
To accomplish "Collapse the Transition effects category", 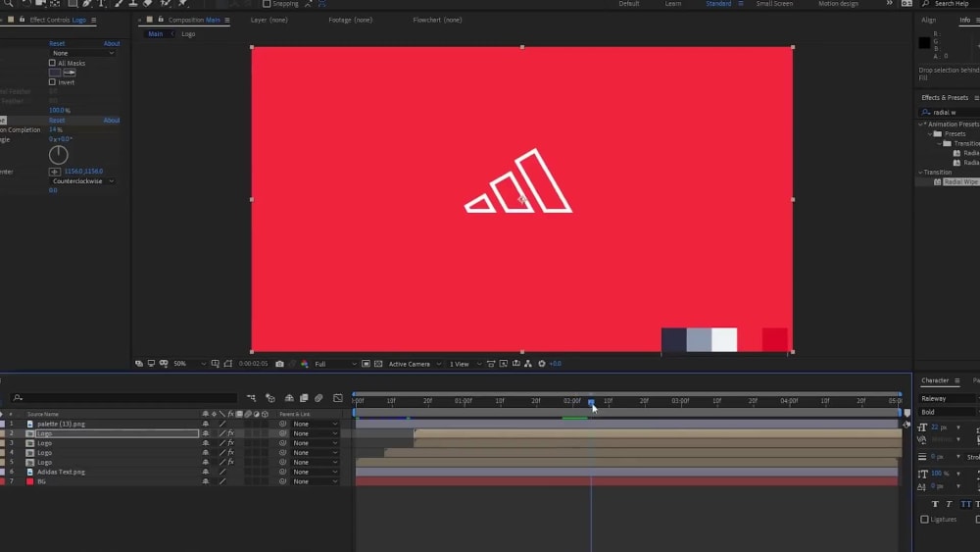I will [x=920, y=173].
